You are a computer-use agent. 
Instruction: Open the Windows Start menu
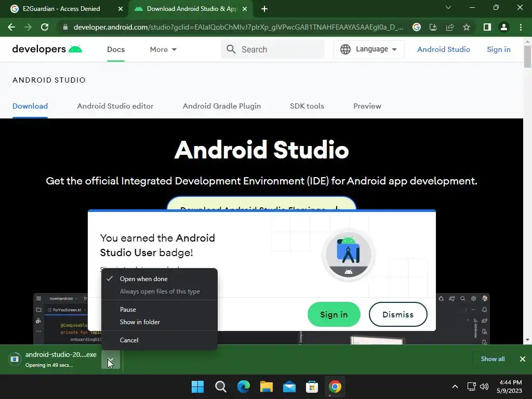(x=197, y=387)
